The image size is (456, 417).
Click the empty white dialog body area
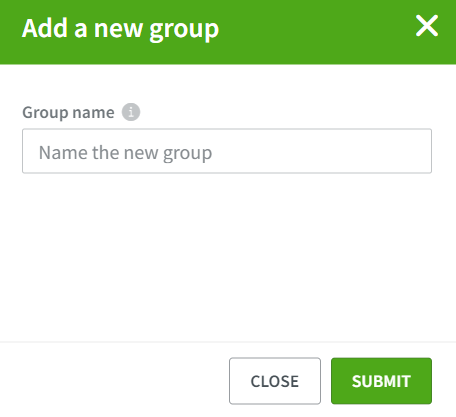tap(228, 257)
